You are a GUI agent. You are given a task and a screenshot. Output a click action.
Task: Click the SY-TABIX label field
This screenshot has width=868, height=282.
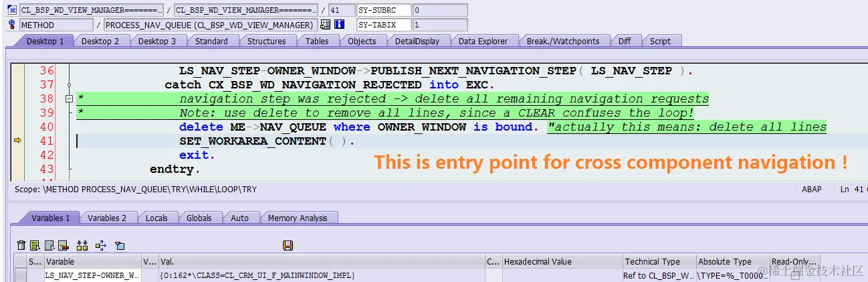tap(383, 25)
